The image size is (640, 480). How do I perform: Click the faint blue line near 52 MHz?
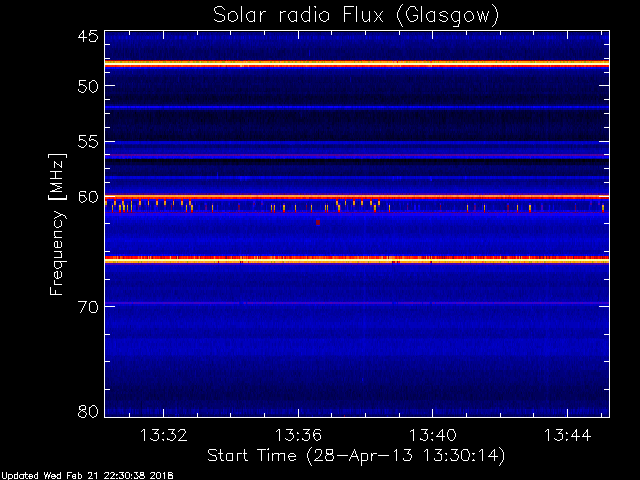click(357, 107)
